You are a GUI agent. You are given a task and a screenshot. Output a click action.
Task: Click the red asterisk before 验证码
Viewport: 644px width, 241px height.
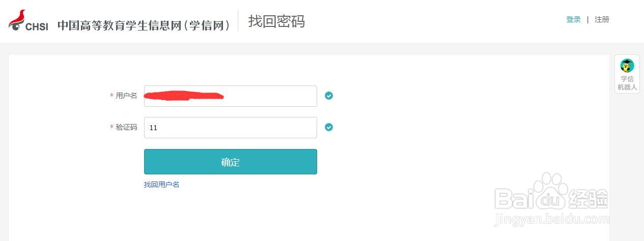(x=111, y=128)
